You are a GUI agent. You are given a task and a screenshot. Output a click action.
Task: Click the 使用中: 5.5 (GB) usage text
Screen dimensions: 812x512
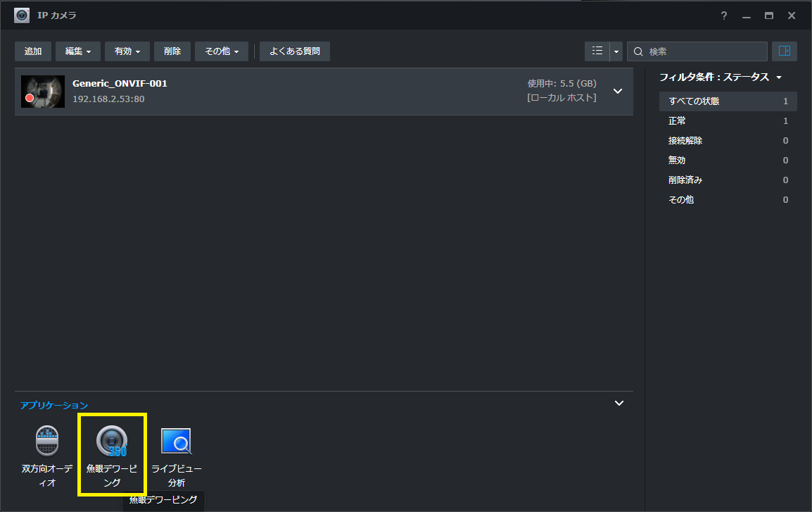(562, 83)
